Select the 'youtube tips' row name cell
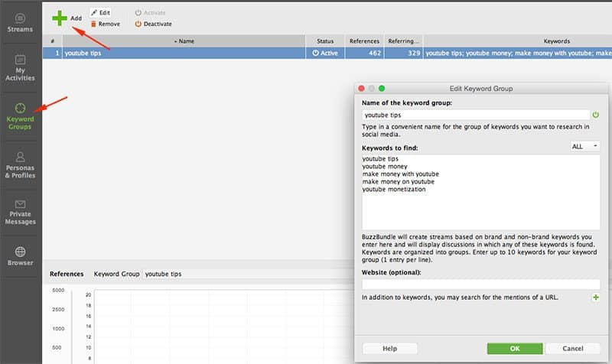The height and width of the screenshot is (364, 612). pyautogui.click(x=184, y=53)
